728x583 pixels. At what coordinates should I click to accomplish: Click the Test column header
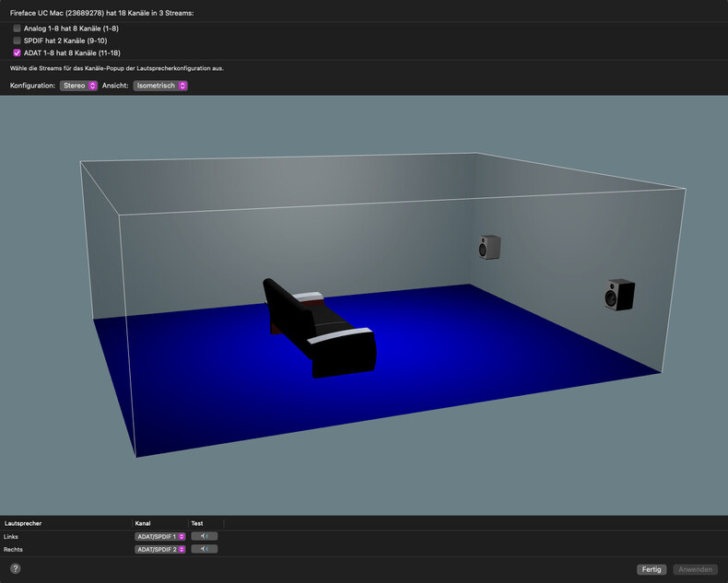pyautogui.click(x=197, y=523)
